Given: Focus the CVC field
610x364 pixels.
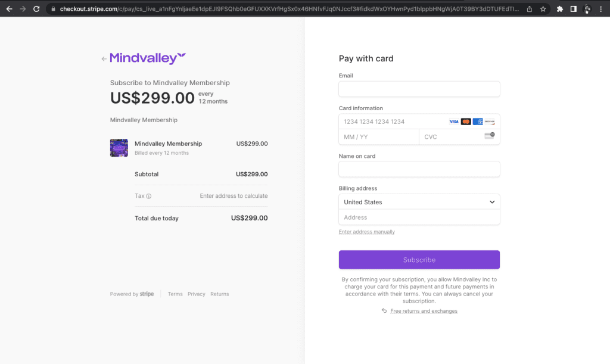Looking at the screenshot, I should (459, 137).
